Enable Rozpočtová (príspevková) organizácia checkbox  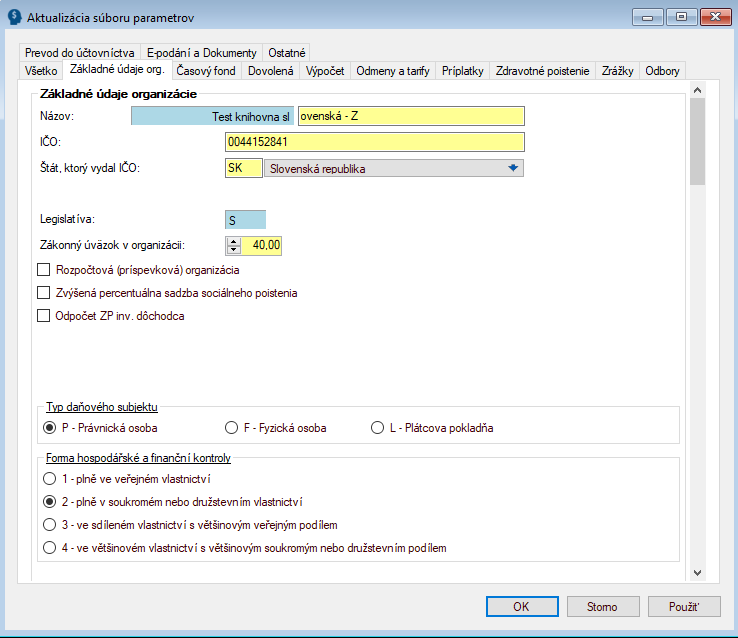coord(43,270)
